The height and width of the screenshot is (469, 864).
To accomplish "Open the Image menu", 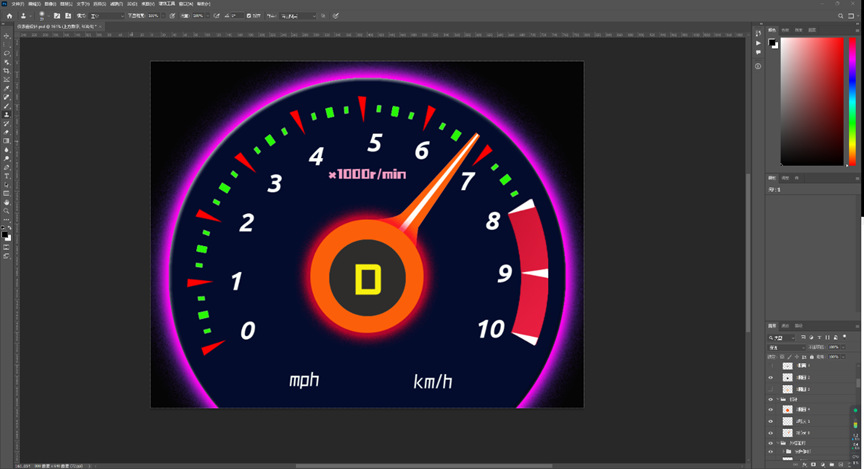I will pos(49,4).
